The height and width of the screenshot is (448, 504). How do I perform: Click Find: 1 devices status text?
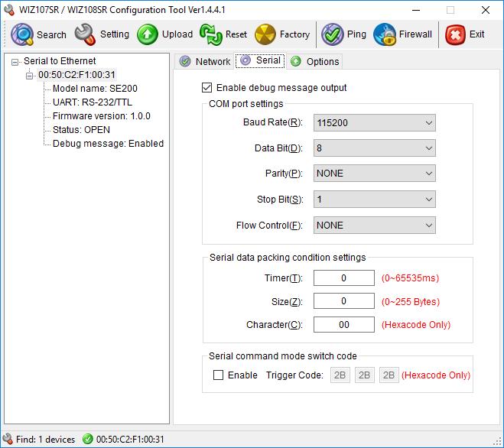[45, 440]
